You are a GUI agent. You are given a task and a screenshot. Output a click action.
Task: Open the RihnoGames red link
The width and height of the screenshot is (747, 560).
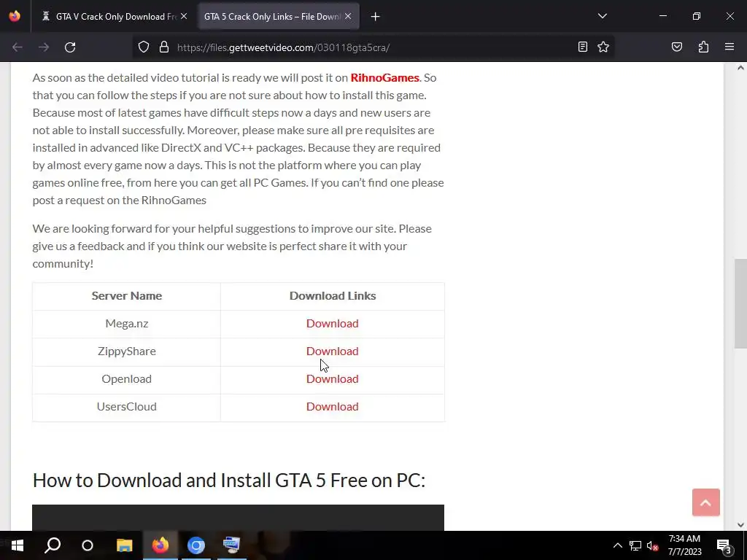[385, 77]
